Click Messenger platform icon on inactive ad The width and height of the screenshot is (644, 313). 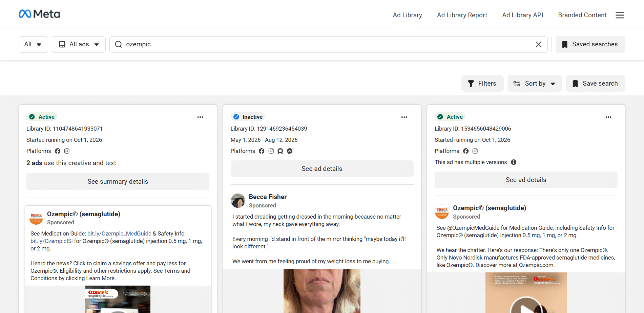[290, 151]
